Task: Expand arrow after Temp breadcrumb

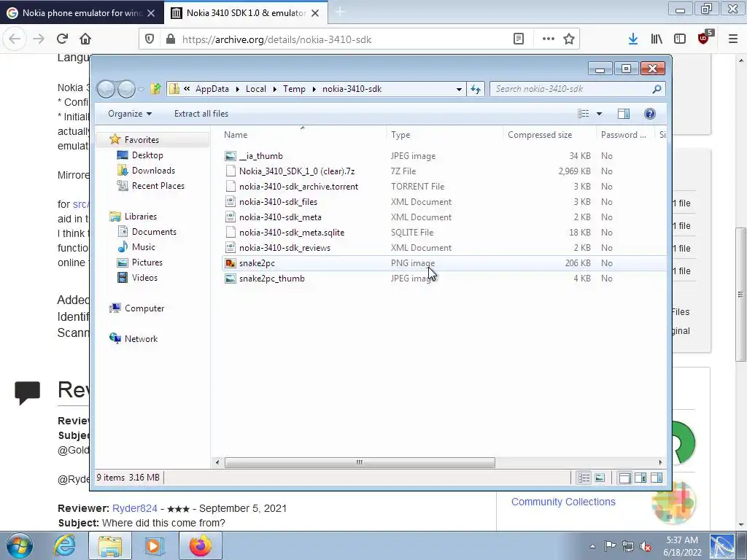Action: click(x=314, y=89)
